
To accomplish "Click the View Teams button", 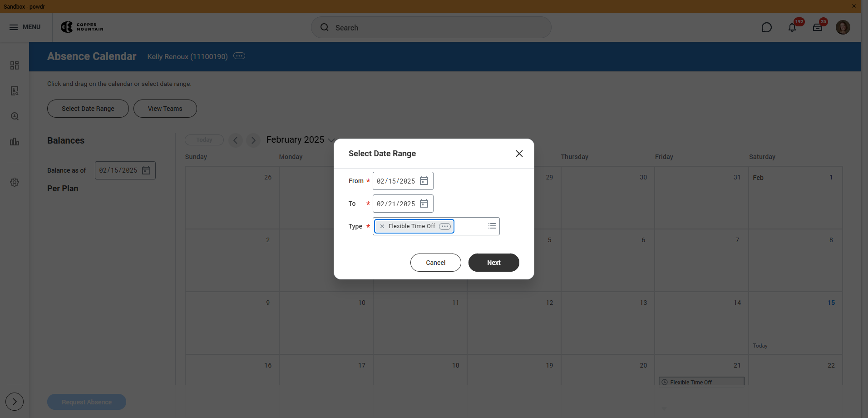I will pos(165,109).
